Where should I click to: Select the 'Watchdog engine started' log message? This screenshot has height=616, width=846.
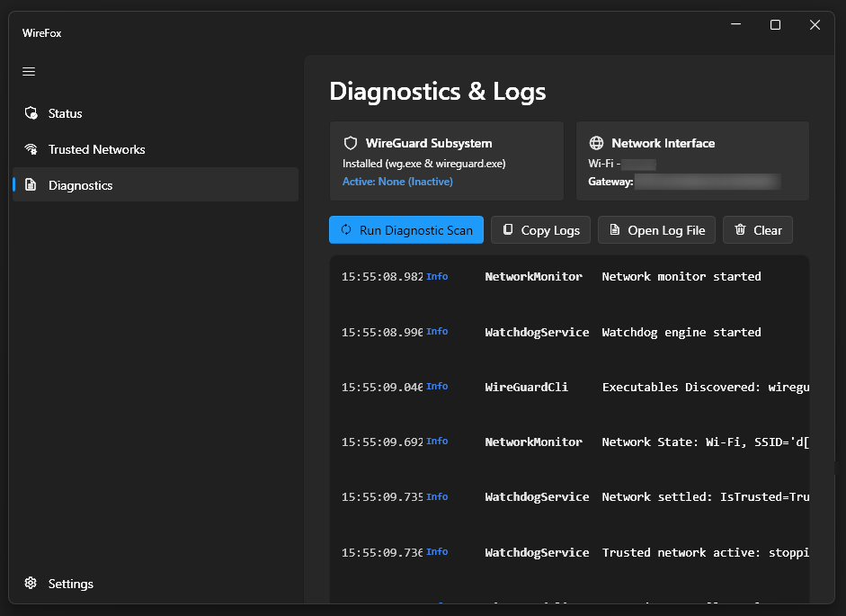(681, 332)
